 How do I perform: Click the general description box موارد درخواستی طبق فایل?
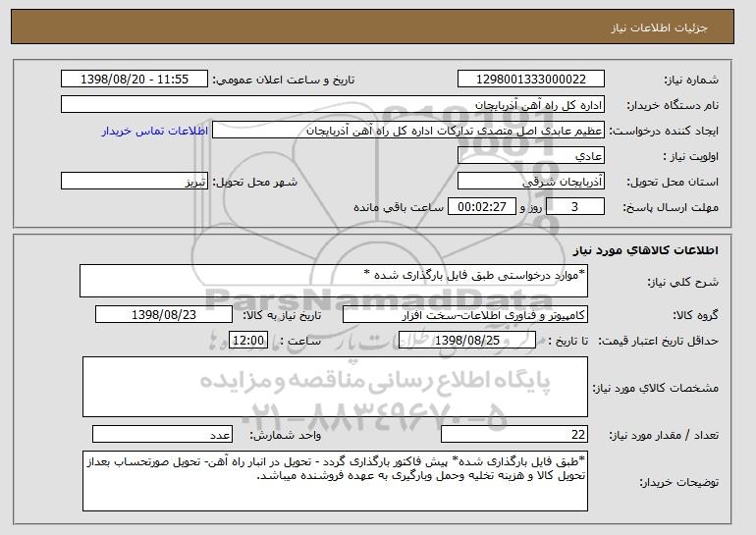(x=334, y=281)
